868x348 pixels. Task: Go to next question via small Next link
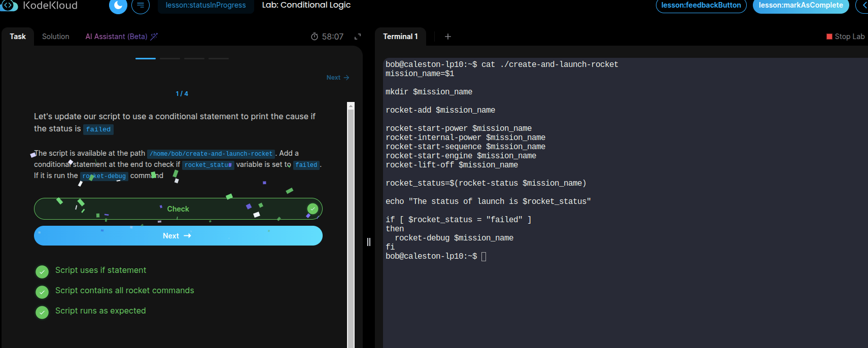pos(338,78)
